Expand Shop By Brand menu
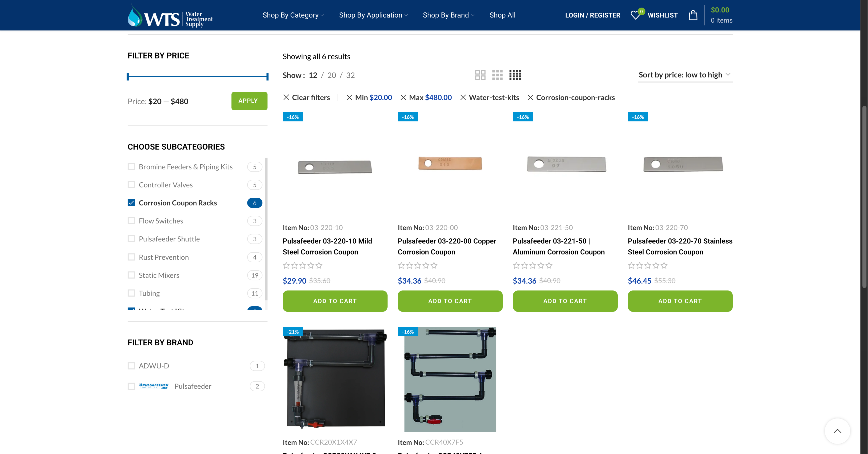The image size is (868, 454). (x=448, y=15)
